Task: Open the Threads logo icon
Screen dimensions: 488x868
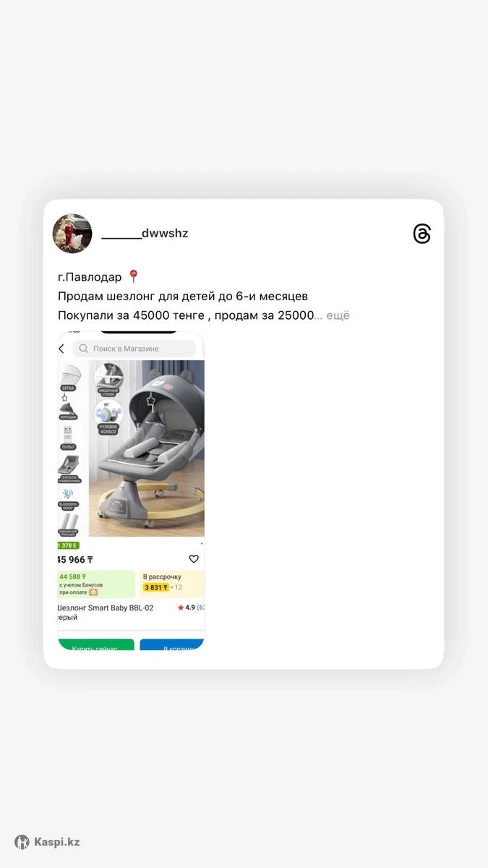Action: pos(421,234)
